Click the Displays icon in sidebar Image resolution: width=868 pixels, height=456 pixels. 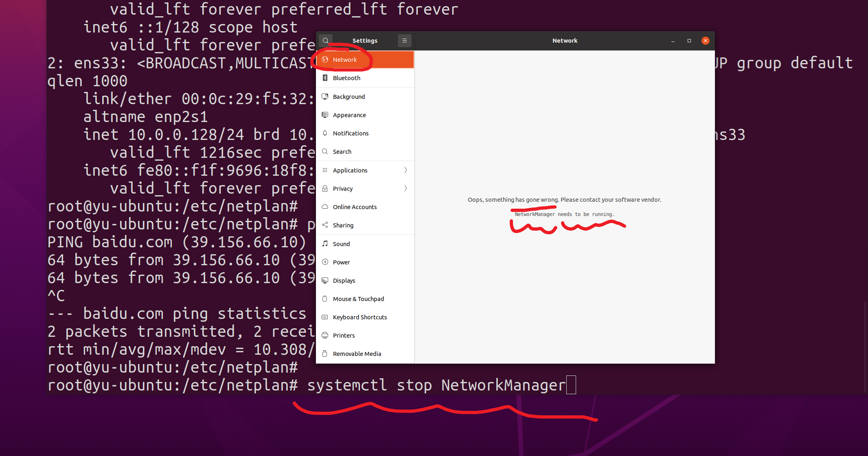[x=325, y=281]
